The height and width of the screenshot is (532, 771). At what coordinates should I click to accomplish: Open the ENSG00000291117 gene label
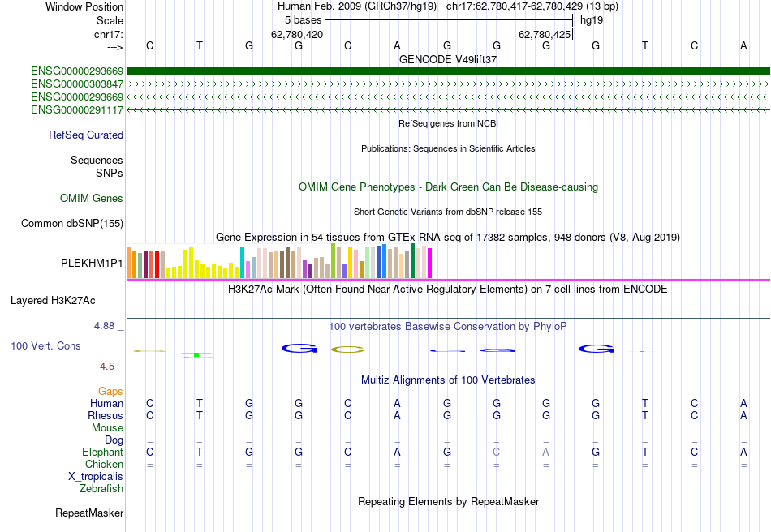77,110
